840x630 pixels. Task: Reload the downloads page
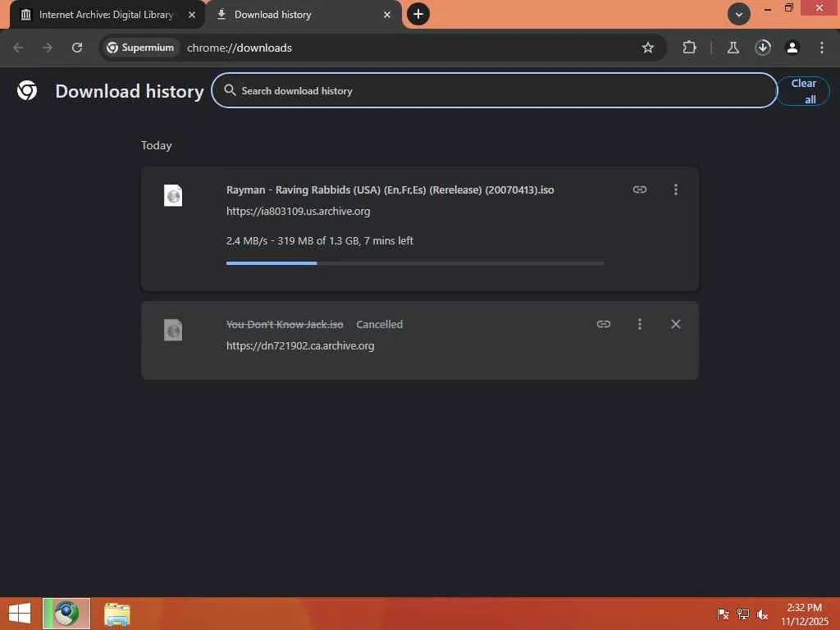pyautogui.click(x=77, y=48)
